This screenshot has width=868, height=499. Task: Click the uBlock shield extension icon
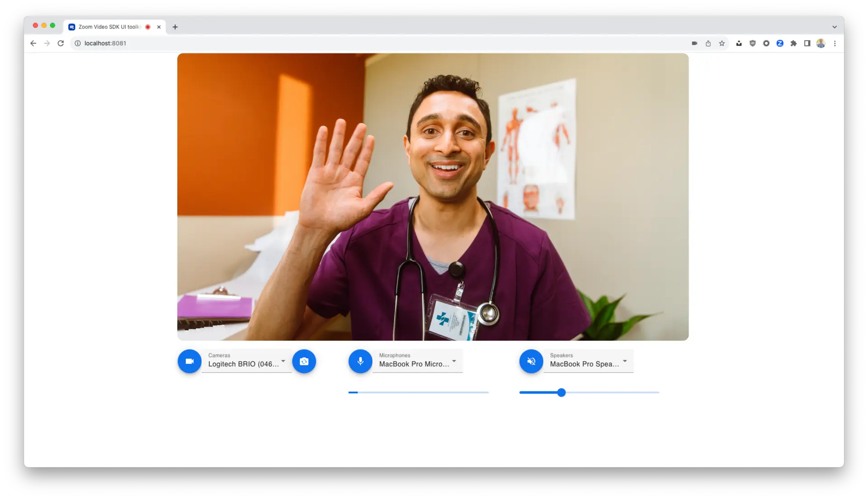752,43
